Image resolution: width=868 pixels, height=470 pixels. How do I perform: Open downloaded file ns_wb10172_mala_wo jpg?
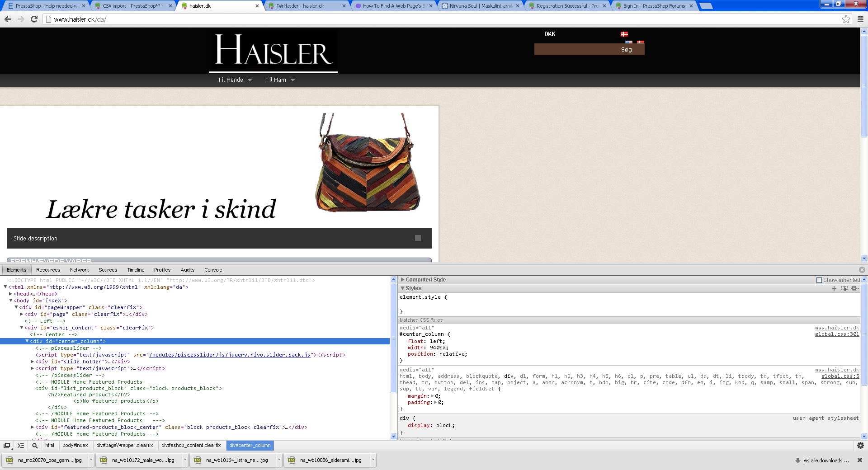click(138, 460)
